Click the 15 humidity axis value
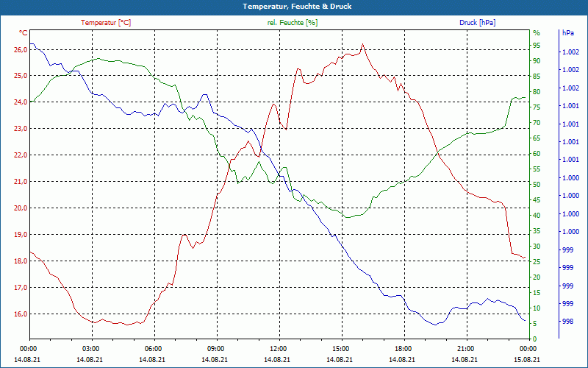The width and height of the screenshot is (588, 368). pos(537,293)
